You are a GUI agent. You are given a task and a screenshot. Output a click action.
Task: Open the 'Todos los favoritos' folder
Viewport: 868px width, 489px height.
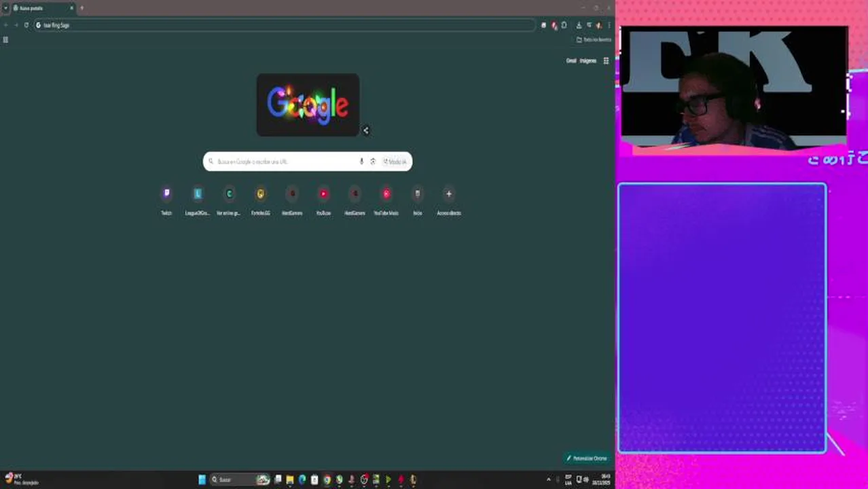click(594, 39)
